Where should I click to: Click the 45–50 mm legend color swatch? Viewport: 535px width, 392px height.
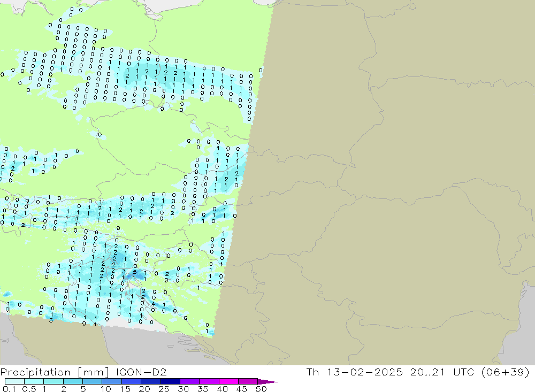[248, 381]
